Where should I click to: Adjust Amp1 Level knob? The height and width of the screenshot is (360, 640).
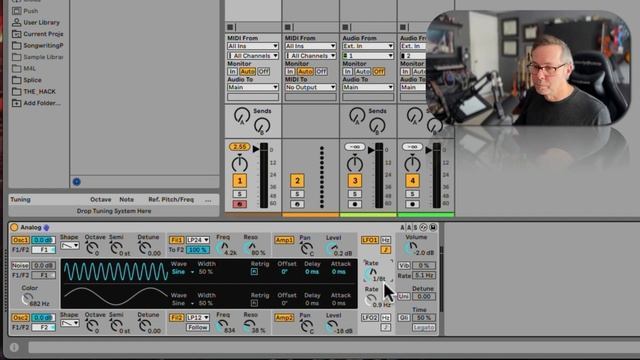[x=332, y=248]
